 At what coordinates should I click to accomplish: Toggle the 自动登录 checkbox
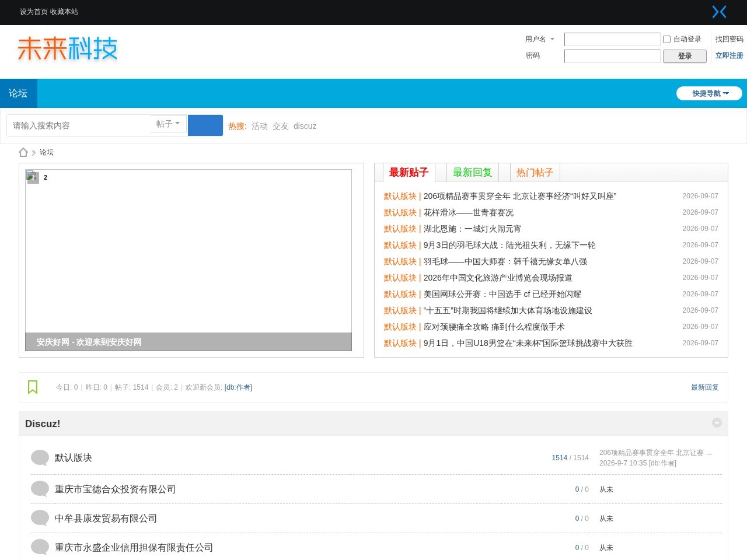point(666,40)
